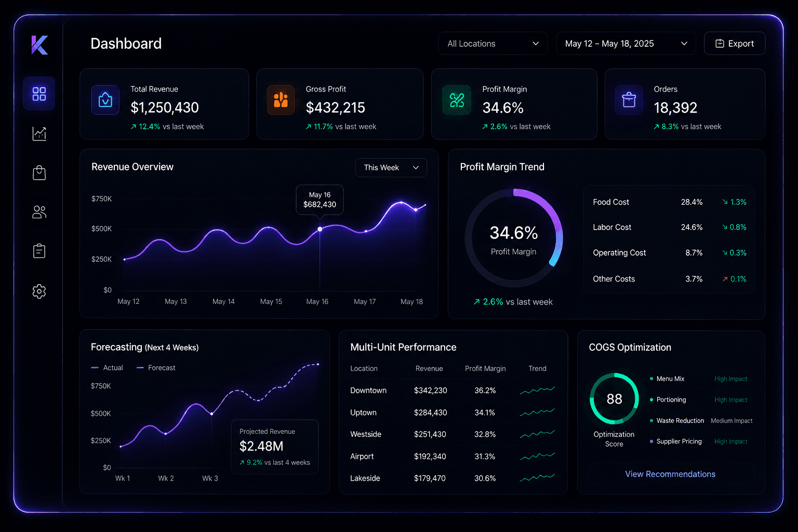Click the Other Costs up arrow indicator
The height and width of the screenshot is (532, 798).
[725, 279]
